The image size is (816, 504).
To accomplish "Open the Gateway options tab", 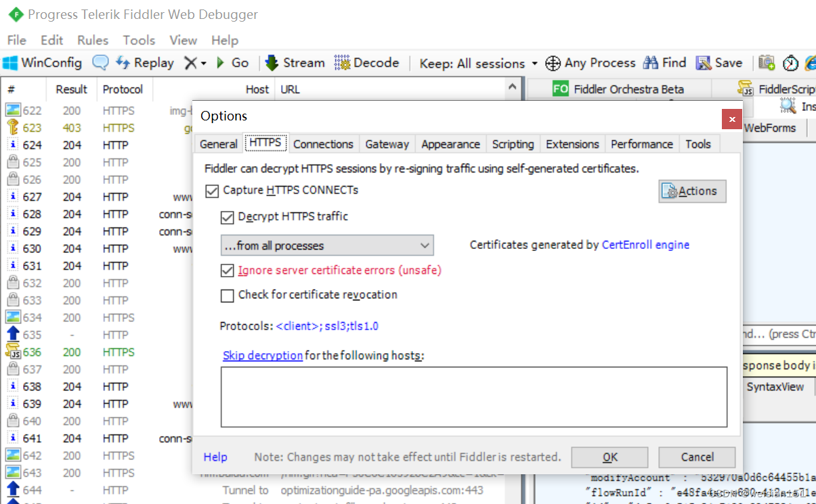I will pos(387,144).
